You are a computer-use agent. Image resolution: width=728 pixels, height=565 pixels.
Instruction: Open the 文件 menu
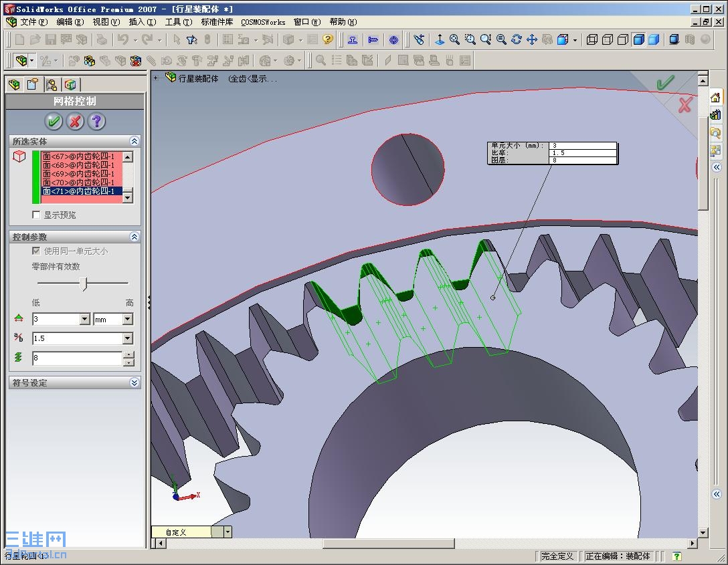pyautogui.click(x=33, y=22)
